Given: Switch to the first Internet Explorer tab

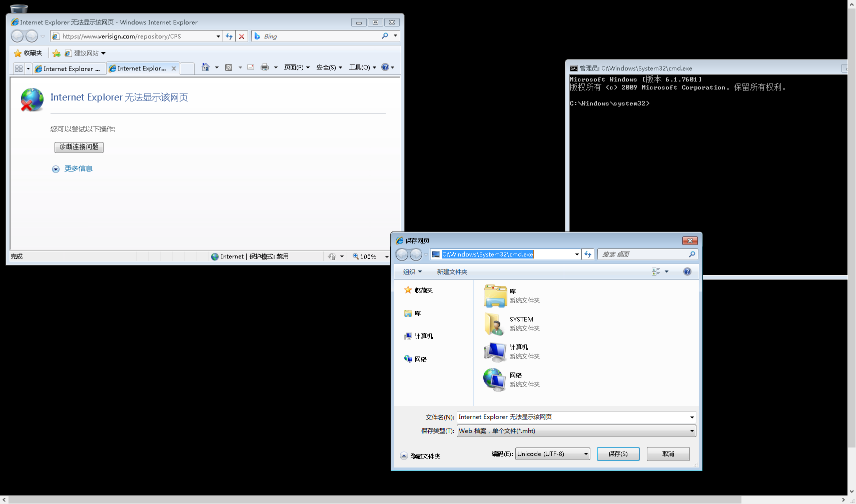Looking at the screenshot, I should [x=69, y=68].
